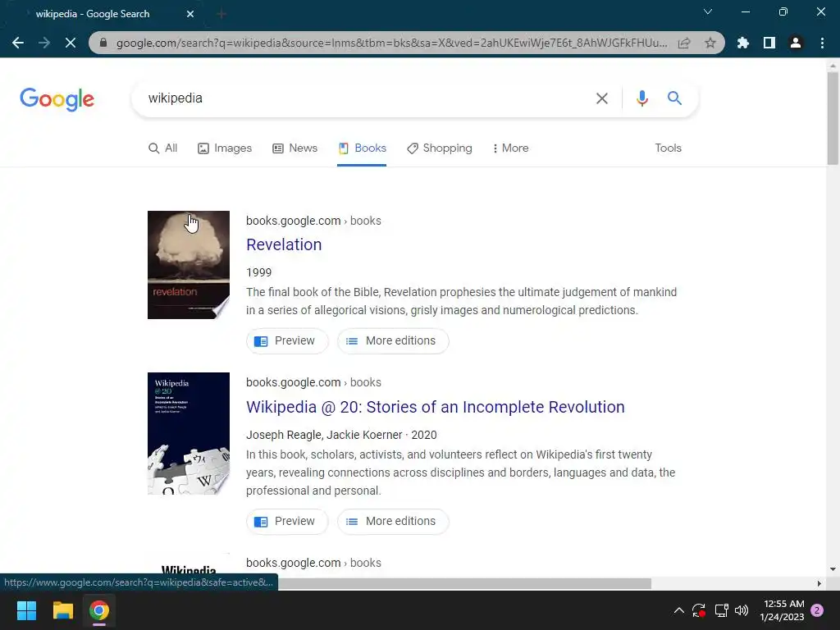Search by voice microphone icon

pyautogui.click(x=641, y=98)
